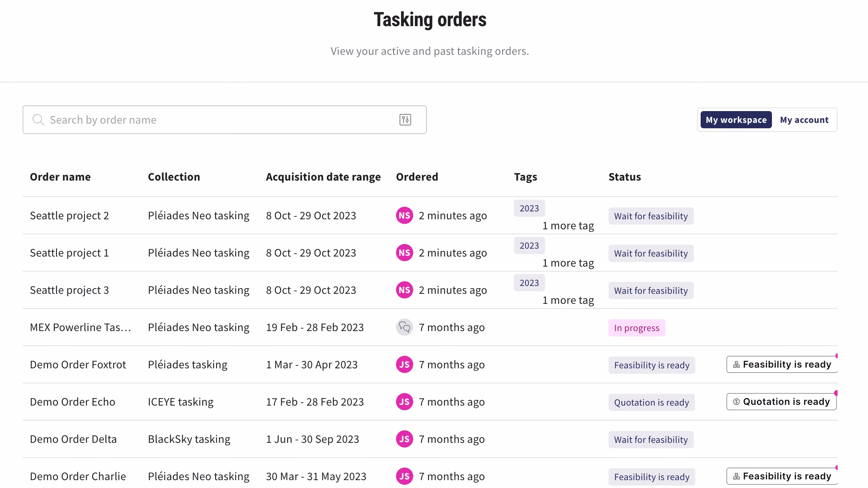Open the Seattle project 3 order
The image size is (868, 488).
70,290
